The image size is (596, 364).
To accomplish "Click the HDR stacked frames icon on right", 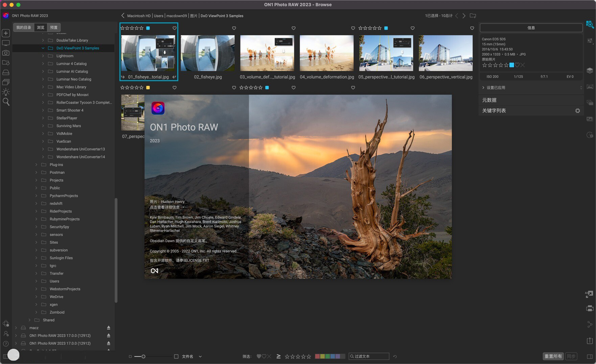I will pyautogui.click(x=590, y=103).
